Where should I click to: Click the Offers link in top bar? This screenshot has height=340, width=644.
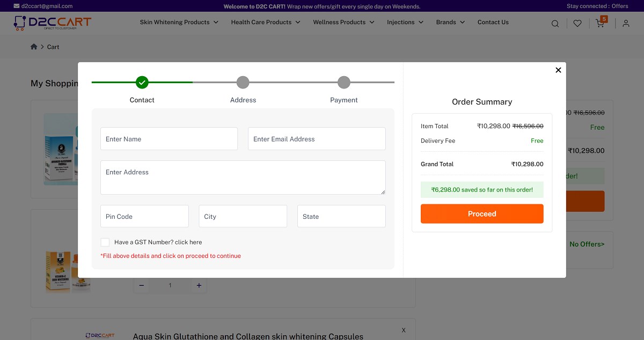621,5
